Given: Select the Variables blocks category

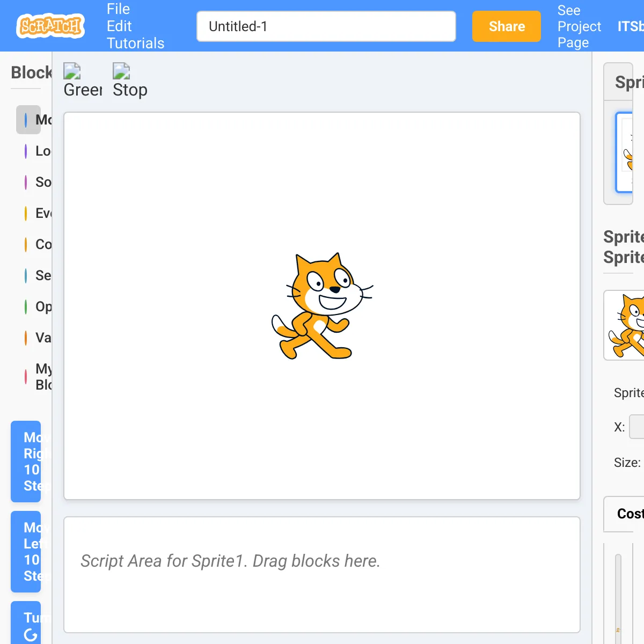Looking at the screenshot, I should (34, 338).
